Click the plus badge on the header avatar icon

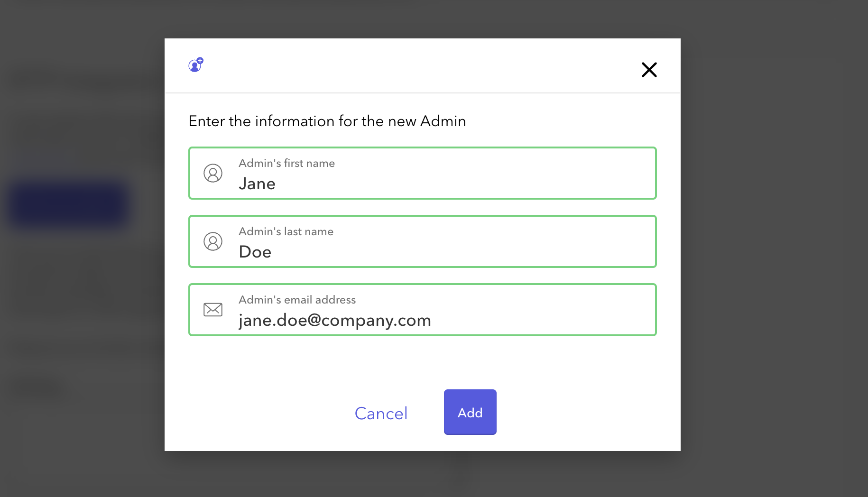199,60
